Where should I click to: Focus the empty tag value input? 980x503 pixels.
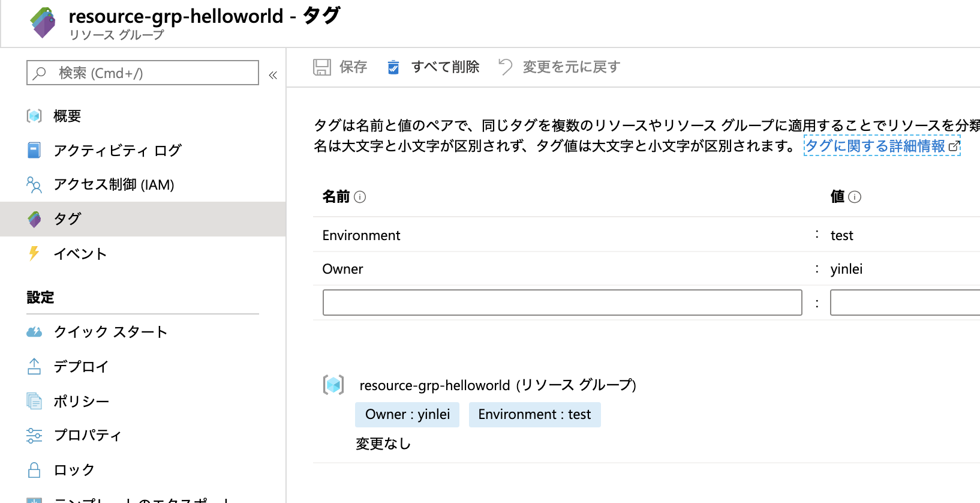click(x=905, y=303)
